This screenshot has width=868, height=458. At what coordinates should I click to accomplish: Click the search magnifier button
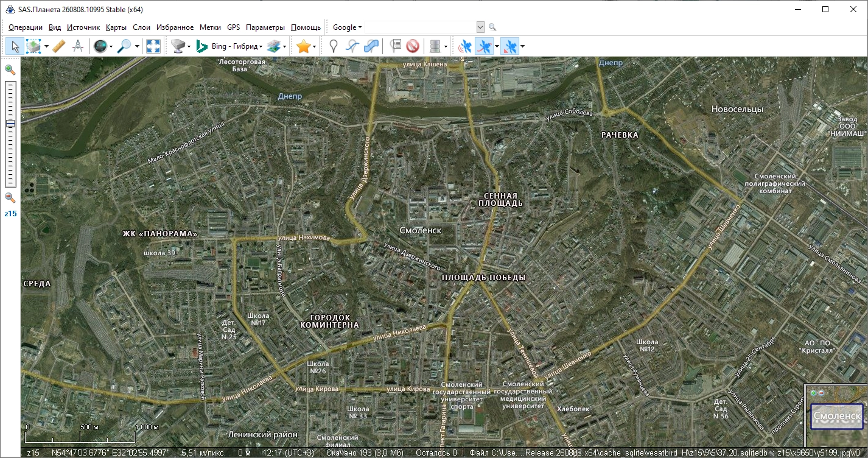(x=492, y=27)
